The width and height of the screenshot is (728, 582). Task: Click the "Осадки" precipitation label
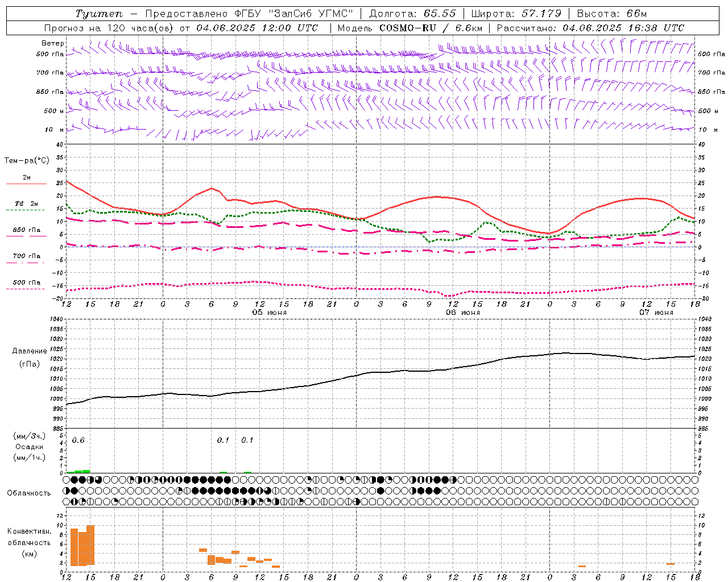click(30, 447)
